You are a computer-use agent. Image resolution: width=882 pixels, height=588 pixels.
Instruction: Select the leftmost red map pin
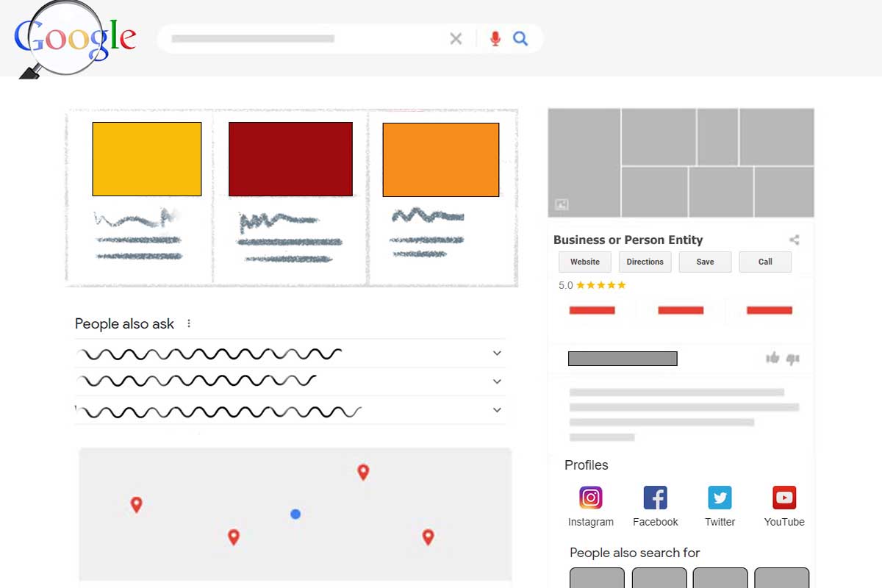[136, 505]
